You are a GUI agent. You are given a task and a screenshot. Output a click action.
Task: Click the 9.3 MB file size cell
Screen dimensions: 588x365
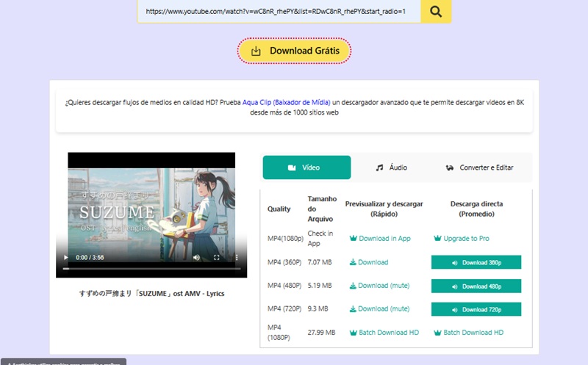point(318,308)
